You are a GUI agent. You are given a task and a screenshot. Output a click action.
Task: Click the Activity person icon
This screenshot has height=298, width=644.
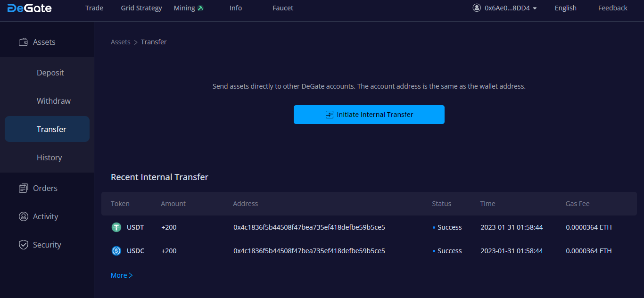(x=23, y=216)
